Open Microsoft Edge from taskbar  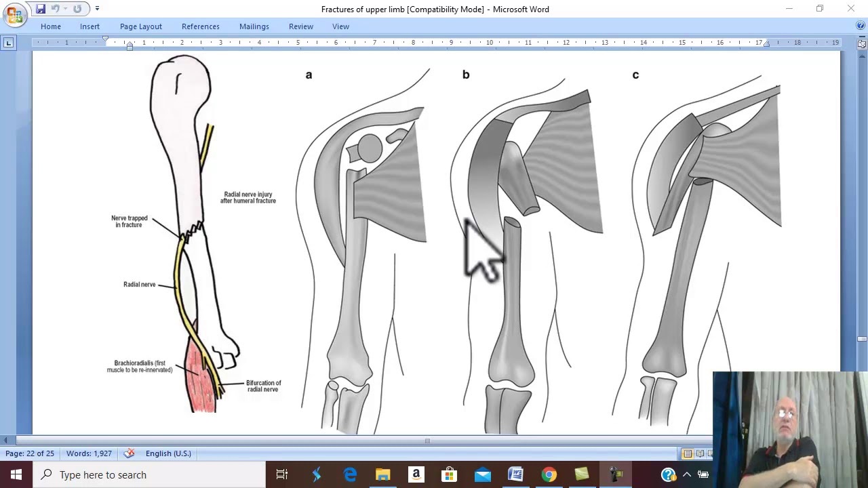click(350, 474)
